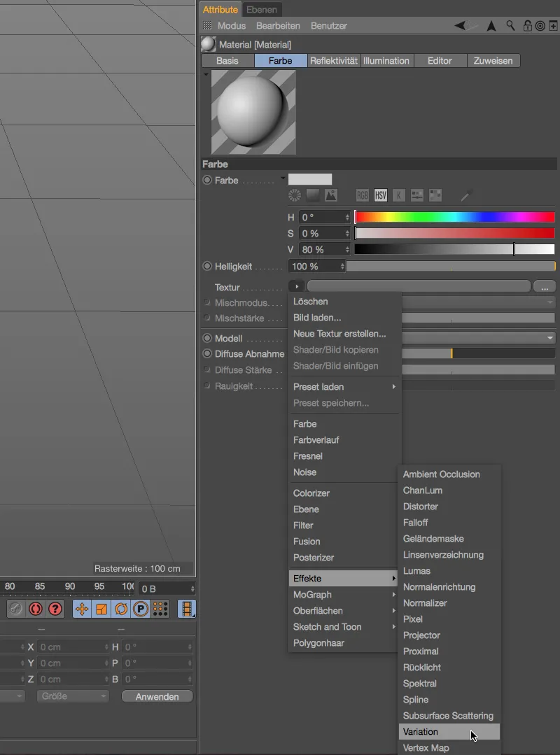Click the color from picture icon
The width and height of the screenshot is (560, 755).
coord(331,195)
